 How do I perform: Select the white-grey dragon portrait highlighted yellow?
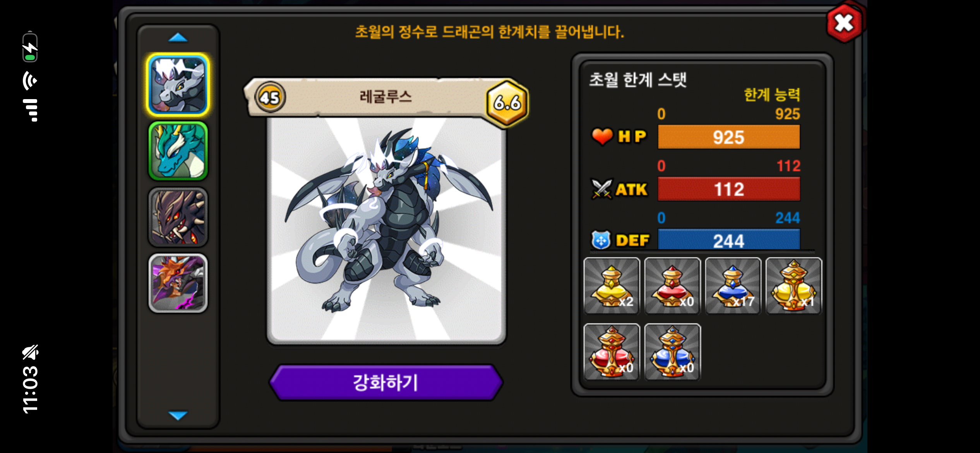tap(178, 85)
